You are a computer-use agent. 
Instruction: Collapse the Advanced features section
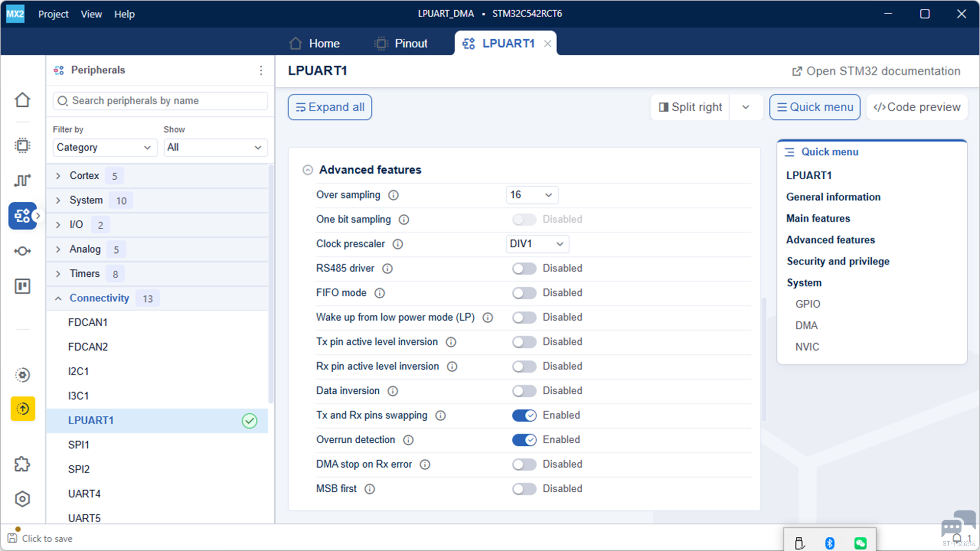(x=308, y=170)
